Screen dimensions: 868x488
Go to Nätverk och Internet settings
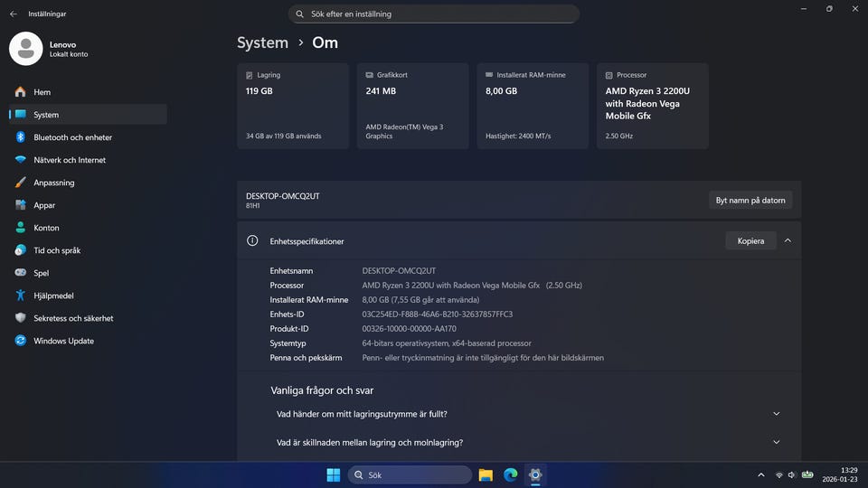69,160
